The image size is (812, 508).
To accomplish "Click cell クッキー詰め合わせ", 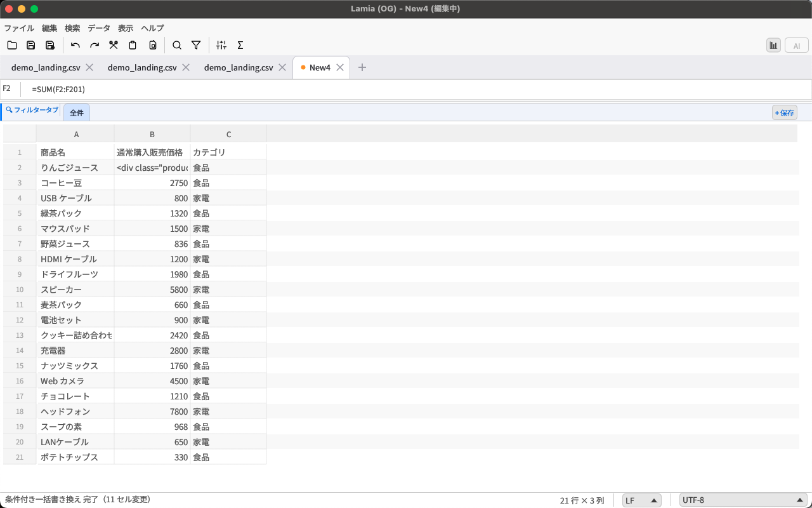I will [x=75, y=335].
